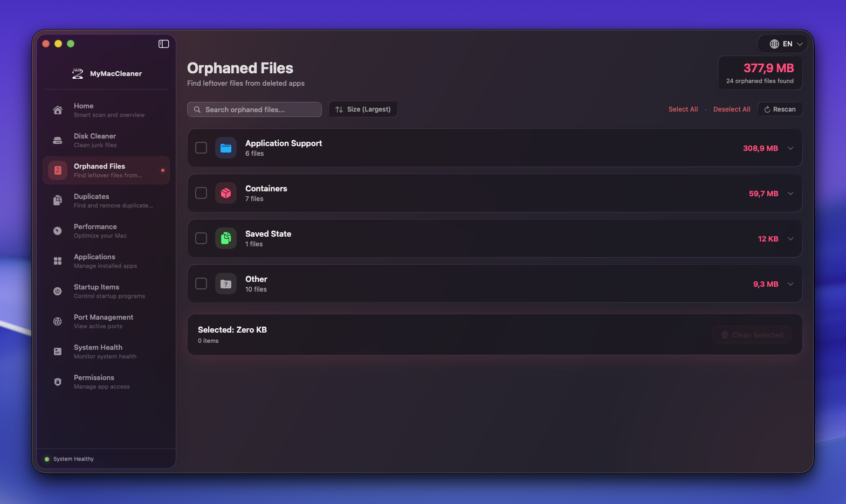Click the 308,9 MB size value
The width and height of the screenshot is (846, 504).
(760, 148)
